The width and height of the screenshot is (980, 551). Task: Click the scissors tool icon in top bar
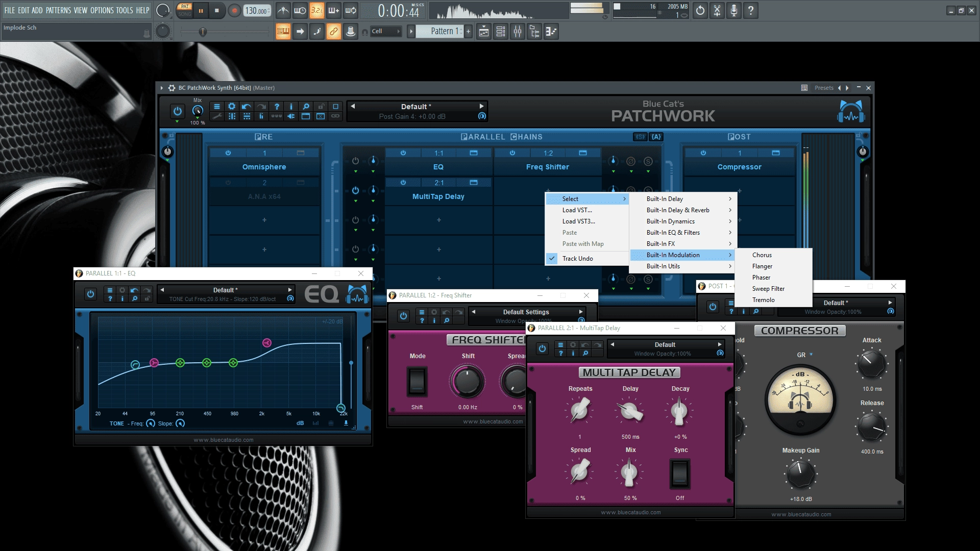(717, 10)
